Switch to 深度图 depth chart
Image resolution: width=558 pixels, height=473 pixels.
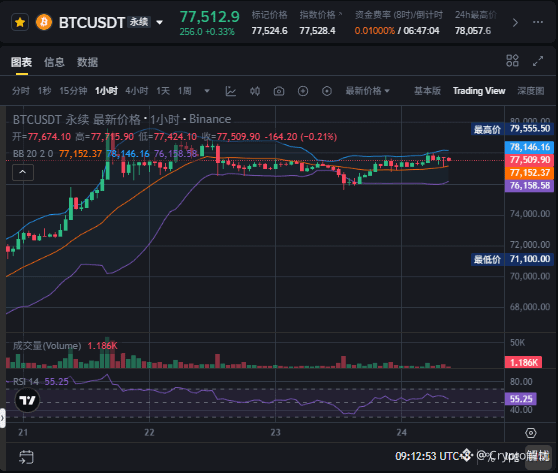pyautogui.click(x=531, y=91)
